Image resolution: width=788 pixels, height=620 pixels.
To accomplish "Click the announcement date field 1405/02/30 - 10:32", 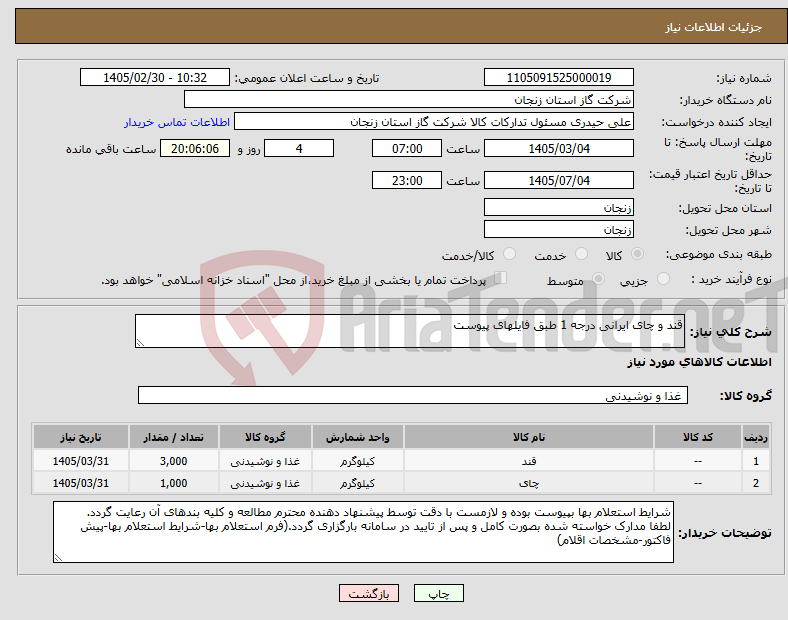I will coord(155,77).
